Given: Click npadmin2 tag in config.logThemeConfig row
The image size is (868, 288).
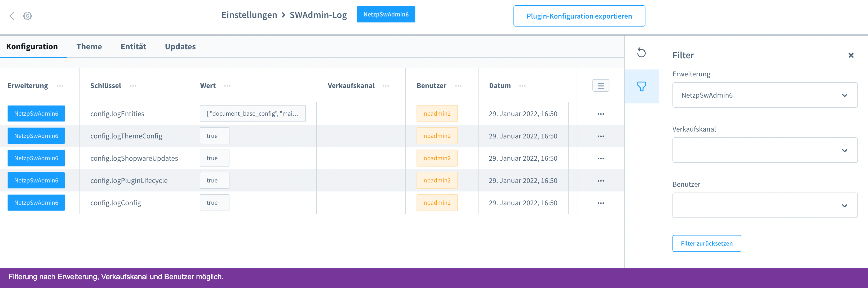Looking at the screenshot, I should pos(437,136).
